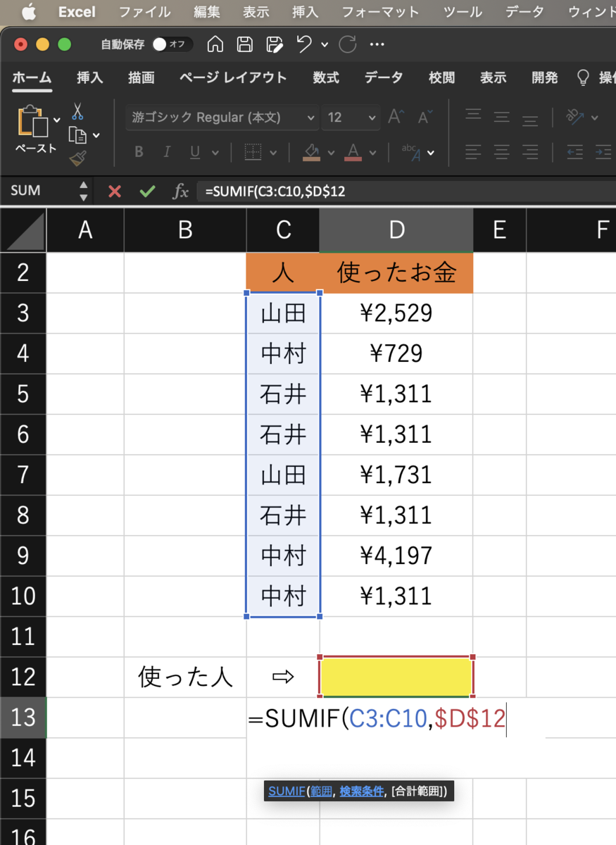Click the align right icon
The image size is (616, 845).
click(x=529, y=152)
